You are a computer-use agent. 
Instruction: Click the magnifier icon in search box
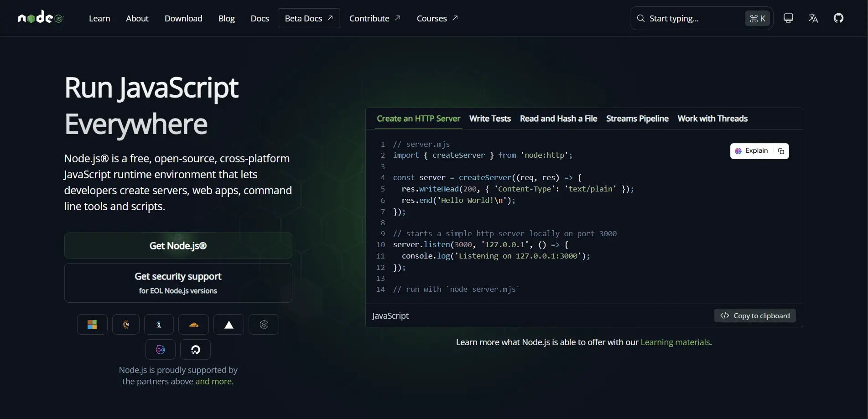click(x=641, y=18)
